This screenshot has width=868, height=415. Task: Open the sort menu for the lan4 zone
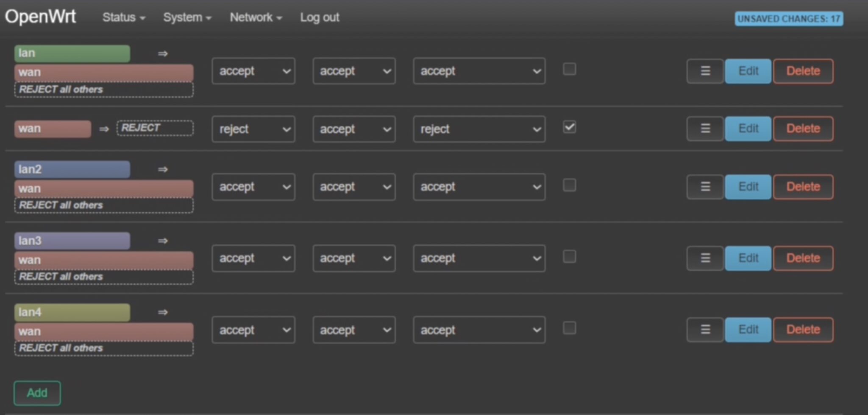704,329
